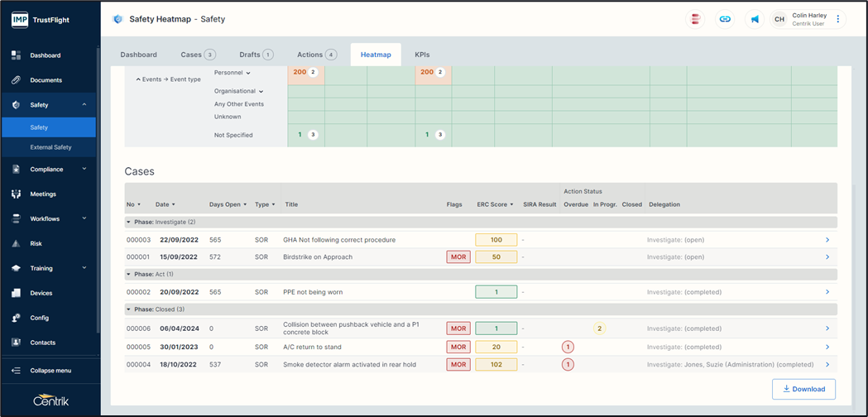
Task: Expand the Personnel event type row
Action: point(248,73)
